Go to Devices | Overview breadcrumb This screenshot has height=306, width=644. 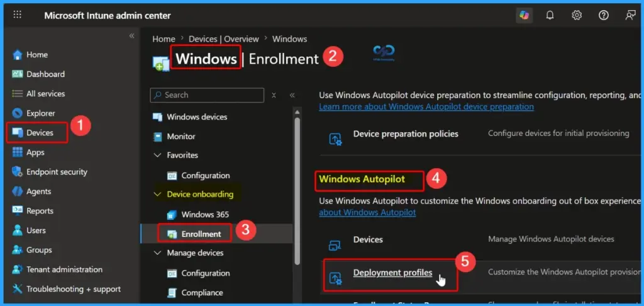224,39
